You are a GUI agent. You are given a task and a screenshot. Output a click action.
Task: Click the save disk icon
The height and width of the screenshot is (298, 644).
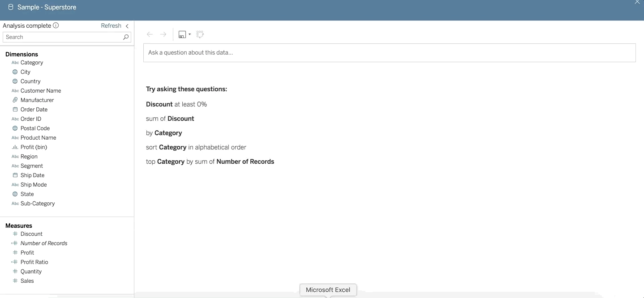coord(182,34)
